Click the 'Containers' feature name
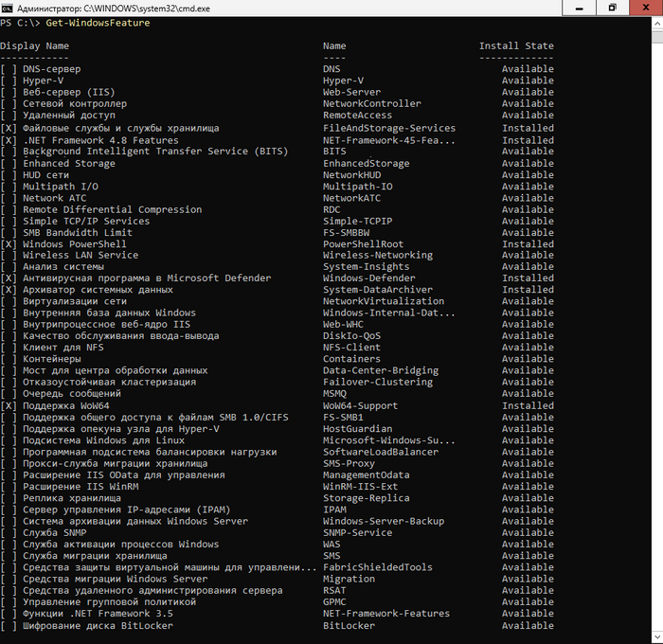The image size is (663, 644). (351, 359)
